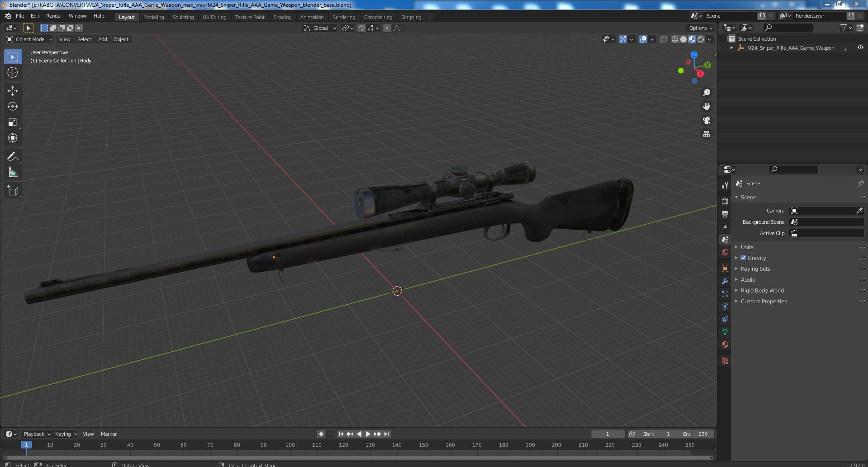Switch to wireframe viewport shading
The width and height of the screenshot is (868, 467).
675,39
